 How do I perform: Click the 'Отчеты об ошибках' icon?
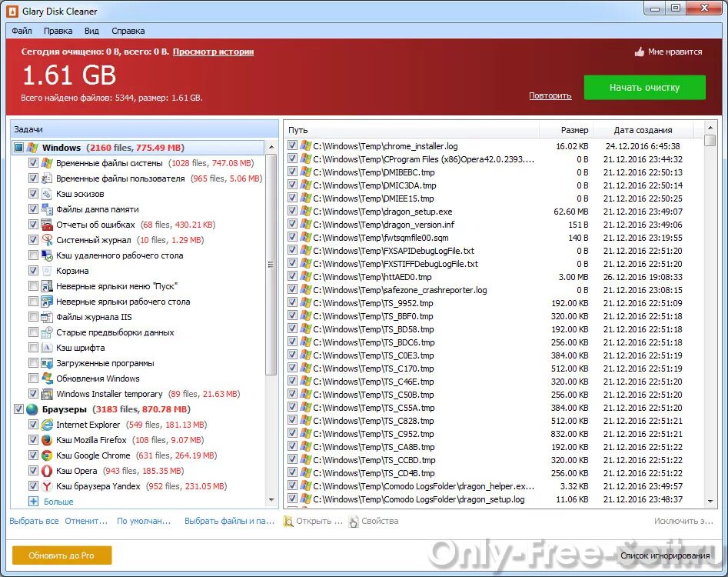pyautogui.click(x=47, y=225)
